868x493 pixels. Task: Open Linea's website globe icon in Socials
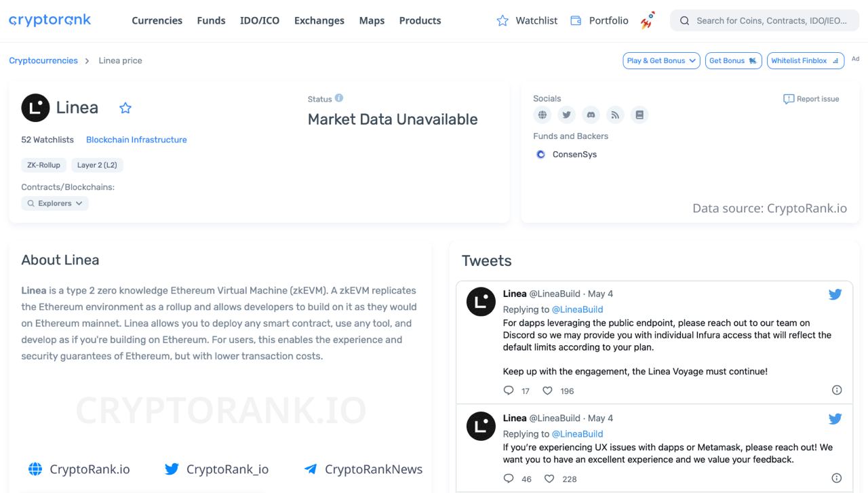(542, 115)
